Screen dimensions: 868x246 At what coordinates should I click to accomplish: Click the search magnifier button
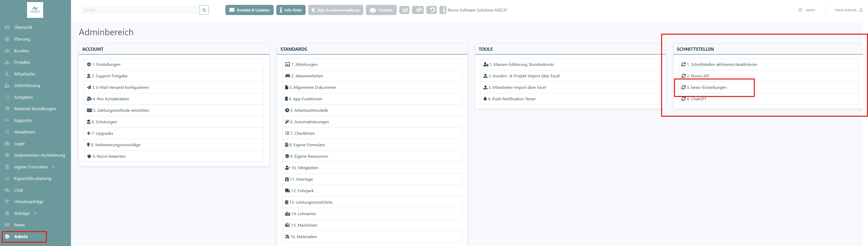click(204, 10)
